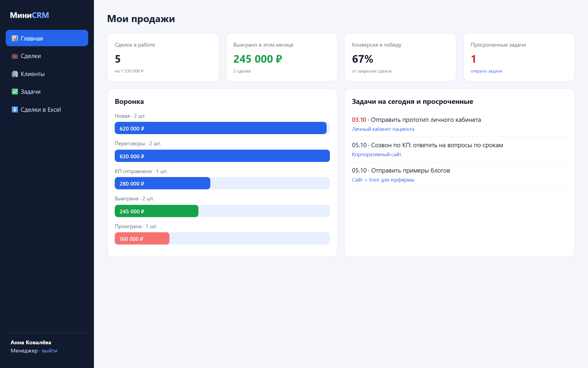Click task Созвон по КП about сроки

(x=437, y=145)
